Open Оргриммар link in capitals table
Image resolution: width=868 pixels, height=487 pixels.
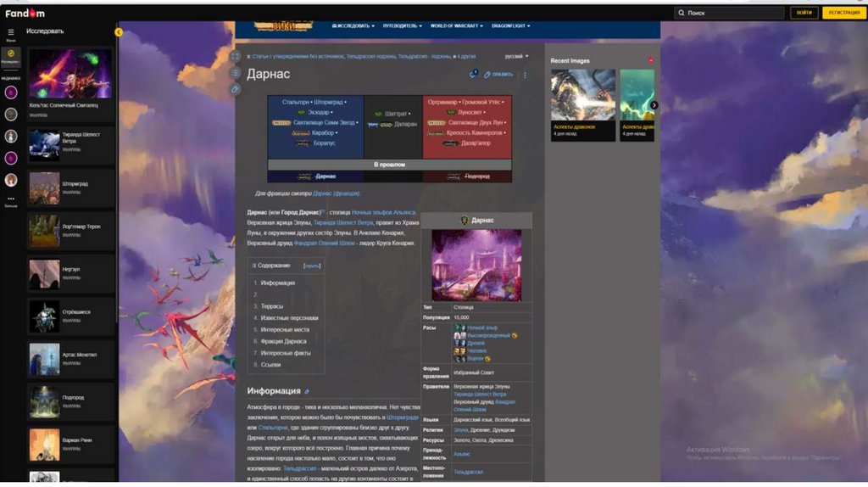[x=442, y=103]
